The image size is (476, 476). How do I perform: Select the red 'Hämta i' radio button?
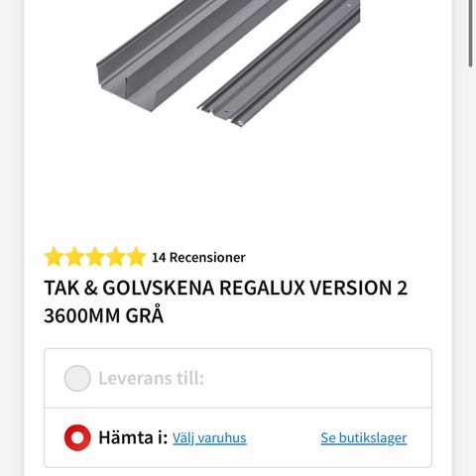click(77, 437)
